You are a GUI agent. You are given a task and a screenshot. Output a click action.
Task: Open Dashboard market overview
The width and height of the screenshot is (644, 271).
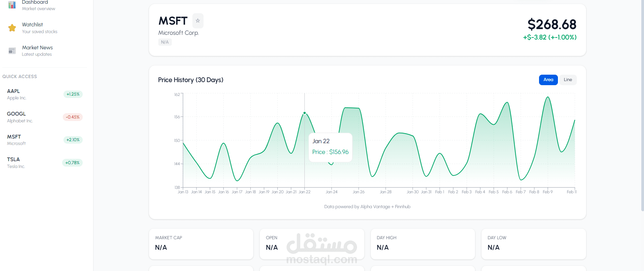coord(45,5)
